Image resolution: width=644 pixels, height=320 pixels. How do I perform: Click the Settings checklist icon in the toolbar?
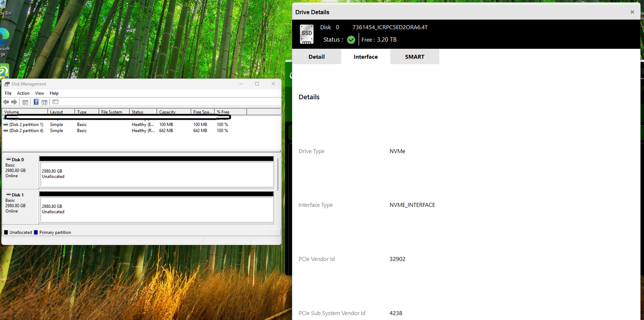coord(56,102)
